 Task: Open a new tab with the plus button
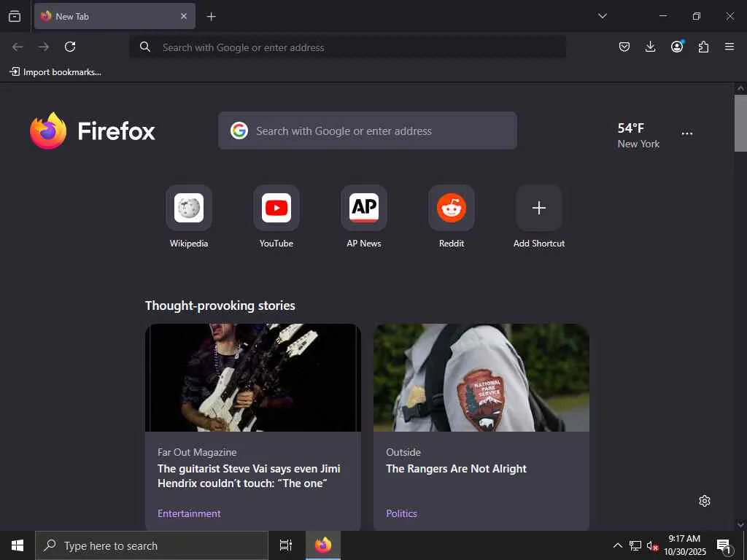211,17
